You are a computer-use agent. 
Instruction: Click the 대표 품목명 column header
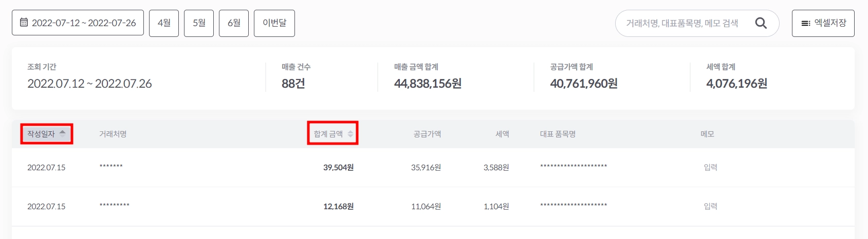coord(558,134)
